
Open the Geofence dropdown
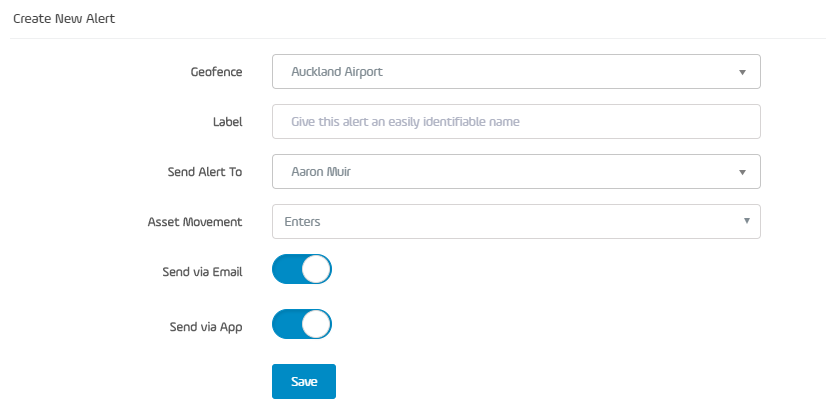coord(516,72)
